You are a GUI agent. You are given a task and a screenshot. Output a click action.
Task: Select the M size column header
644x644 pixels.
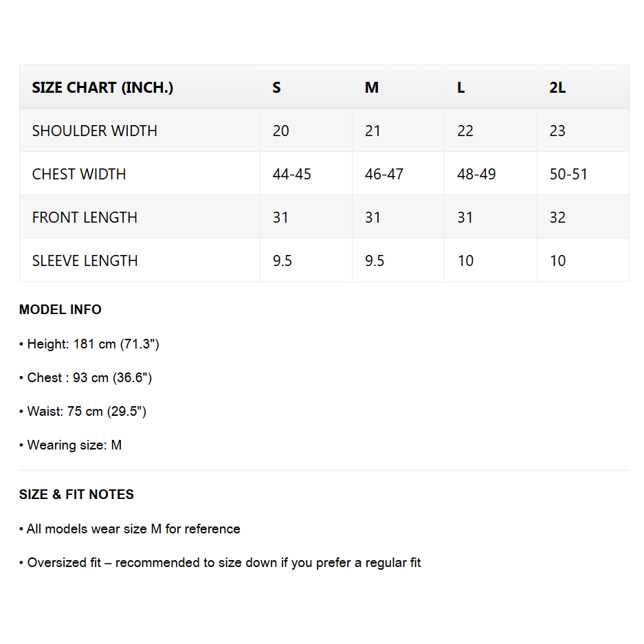[372, 87]
